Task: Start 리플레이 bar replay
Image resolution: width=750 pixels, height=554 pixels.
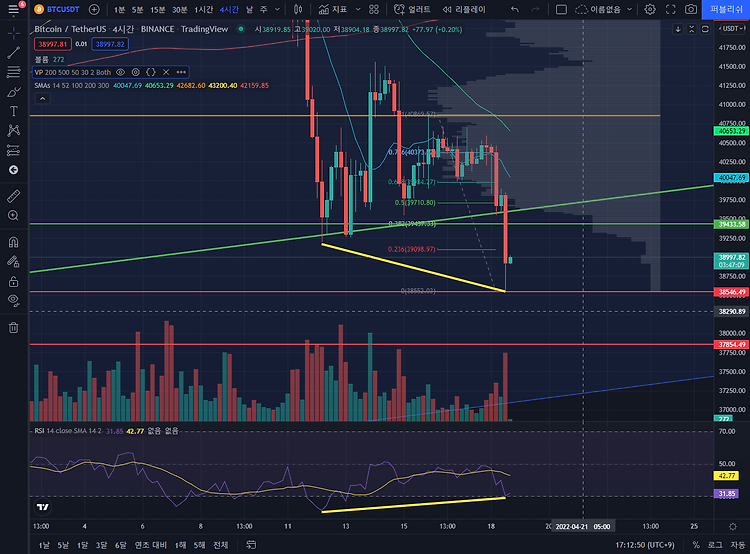Action: pyautogui.click(x=463, y=9)
